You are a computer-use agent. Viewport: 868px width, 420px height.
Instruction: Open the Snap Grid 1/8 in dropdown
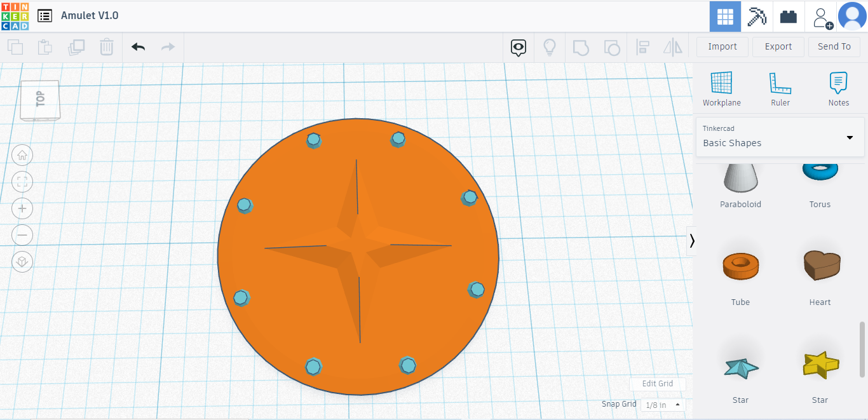(x=663, y=405)
